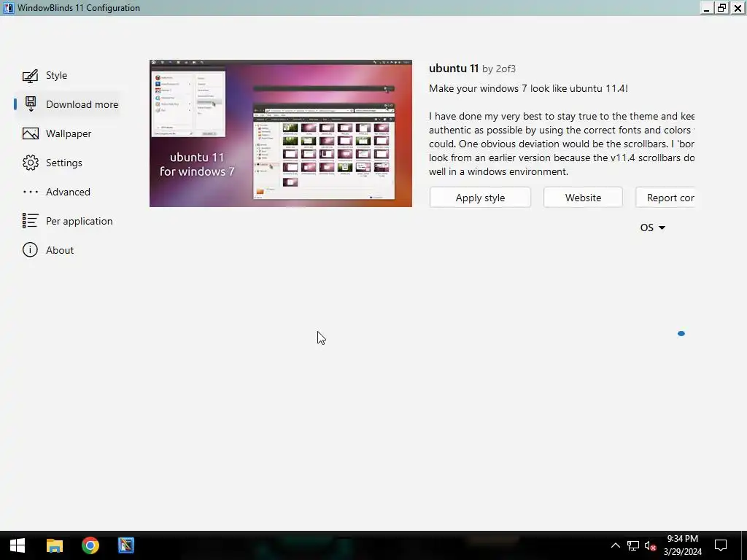Click the WindowBlinds title bar app icon
This screenshot has height=560, width=747.
[9, 7]
